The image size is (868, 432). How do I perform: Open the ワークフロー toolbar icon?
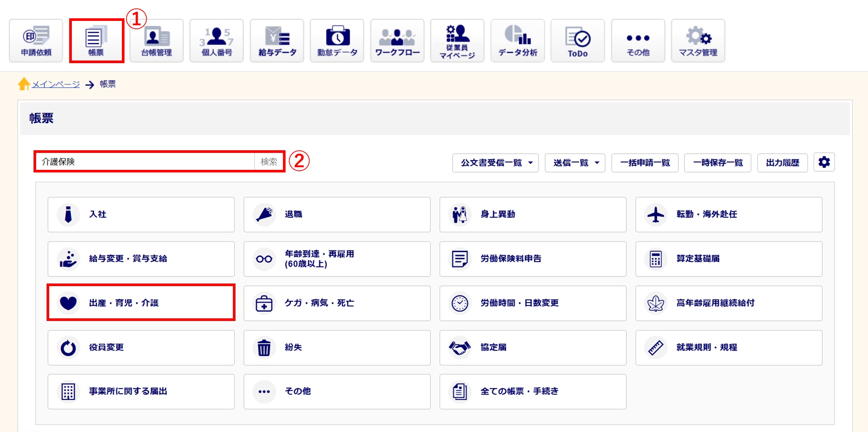(x=397, y=40)
